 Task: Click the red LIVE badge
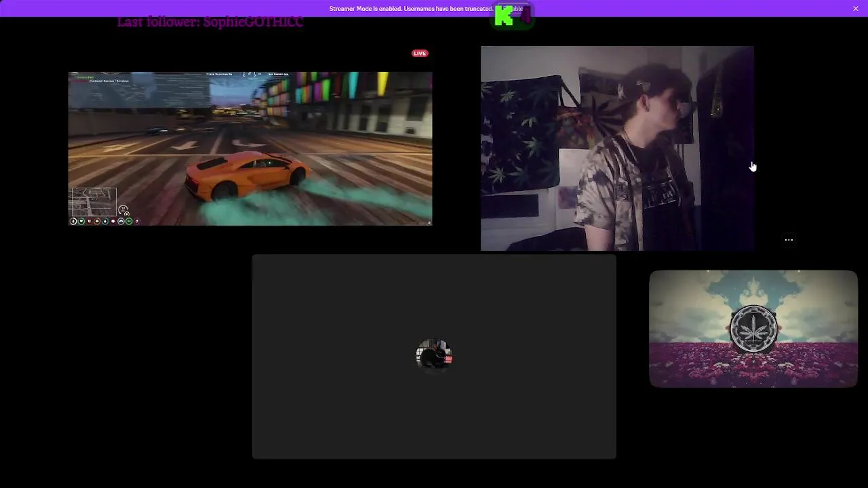[x=420, y=54]
